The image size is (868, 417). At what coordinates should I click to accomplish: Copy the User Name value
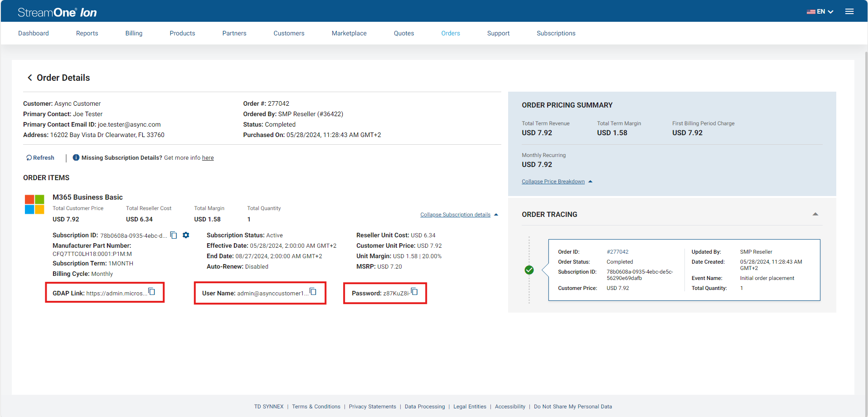(313, 292)
